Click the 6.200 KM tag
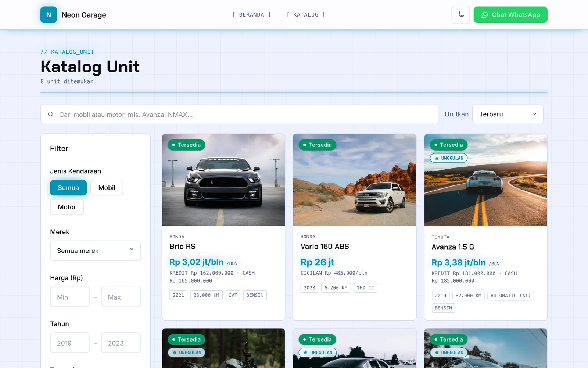The image size is (588, 368). point(336,288)
